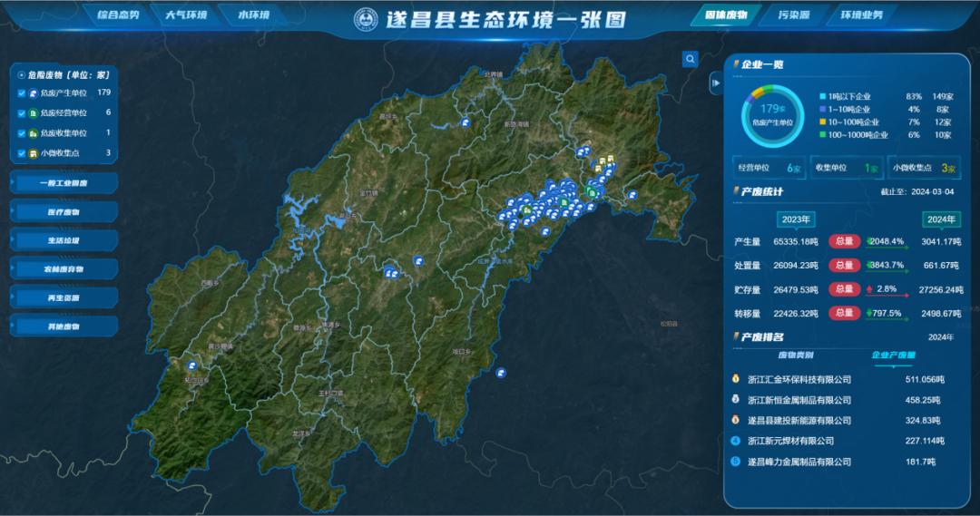980x516 pixels.
Task: Click the waste marker near 新路湾镇 reservoir
Action: [465, 122]
